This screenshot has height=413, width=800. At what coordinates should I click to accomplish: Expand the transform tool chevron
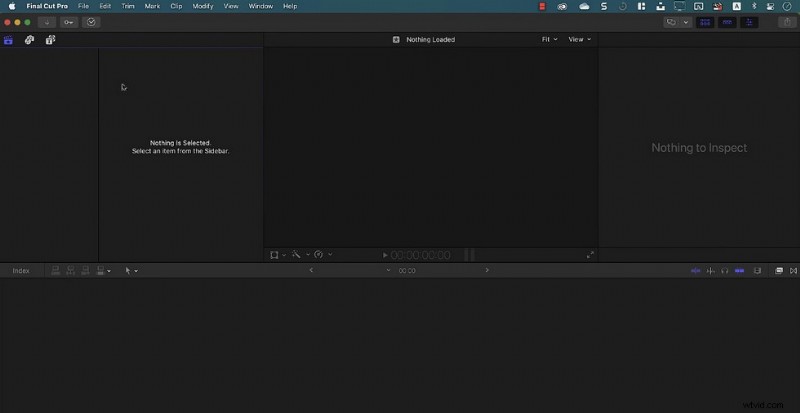click(284, 254)
